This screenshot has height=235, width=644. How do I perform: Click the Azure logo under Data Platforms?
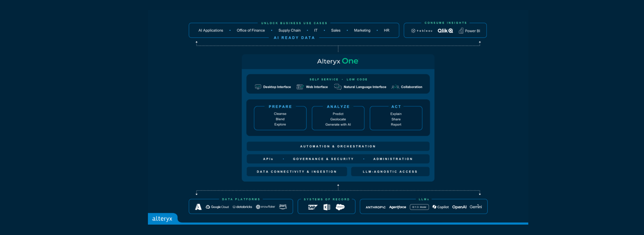tap(198, 207)
